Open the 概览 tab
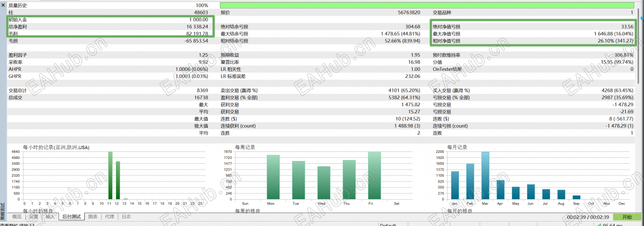Viewport: 644px width, 226px height. (x=17, y=217)
